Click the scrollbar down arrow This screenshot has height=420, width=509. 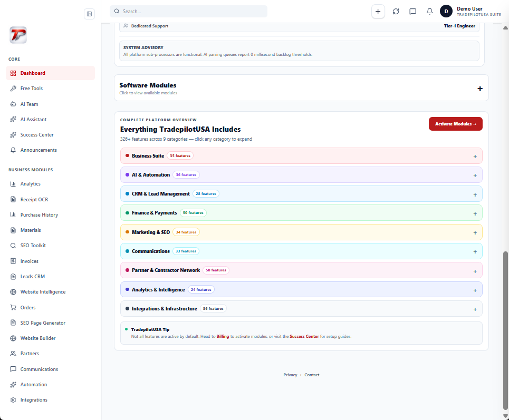[x=505, y=416]
